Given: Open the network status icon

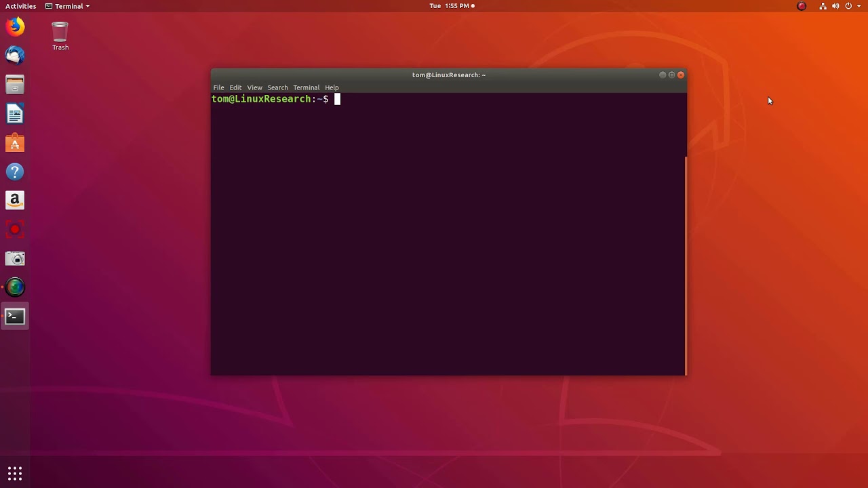Looking at the screenshot, I should coord(823,6).
